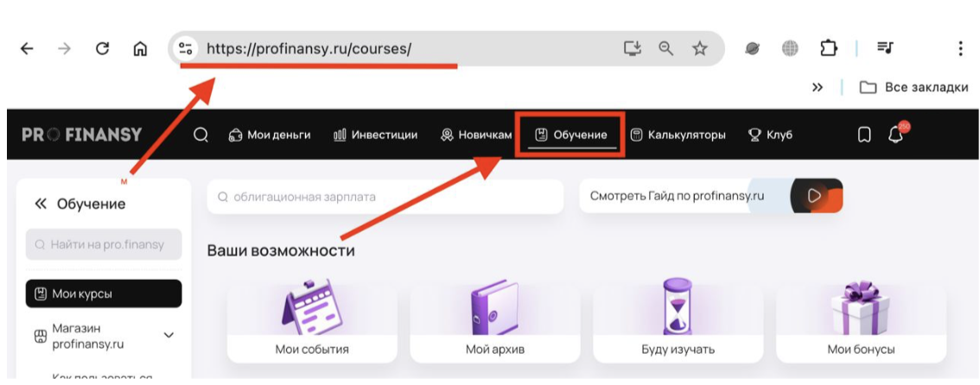Screen dimensions: 980x385
Task: Open the browser home page icon
Action: pos(140,48)
